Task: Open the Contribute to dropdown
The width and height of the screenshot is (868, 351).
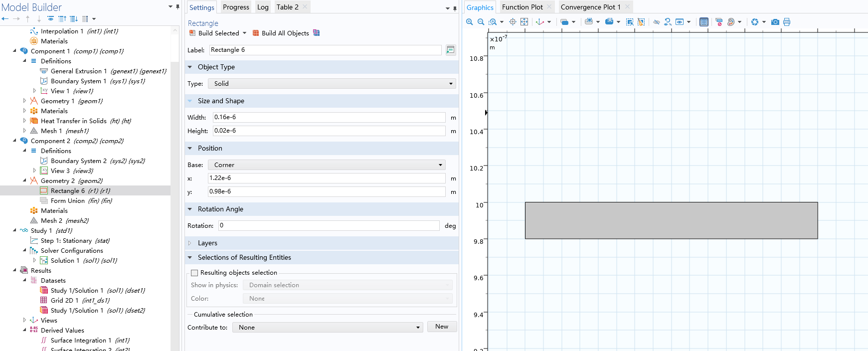Action: pos(328,328)
